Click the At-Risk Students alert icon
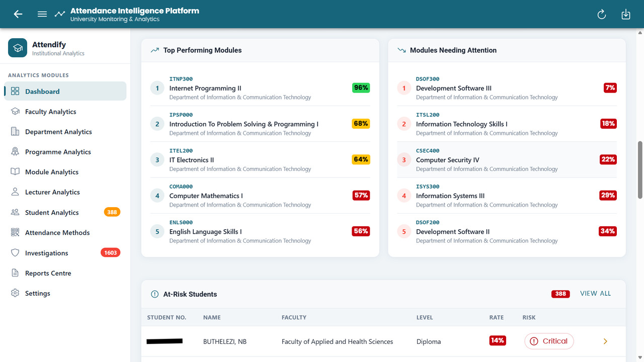644x362 pixels. [154, 294]
